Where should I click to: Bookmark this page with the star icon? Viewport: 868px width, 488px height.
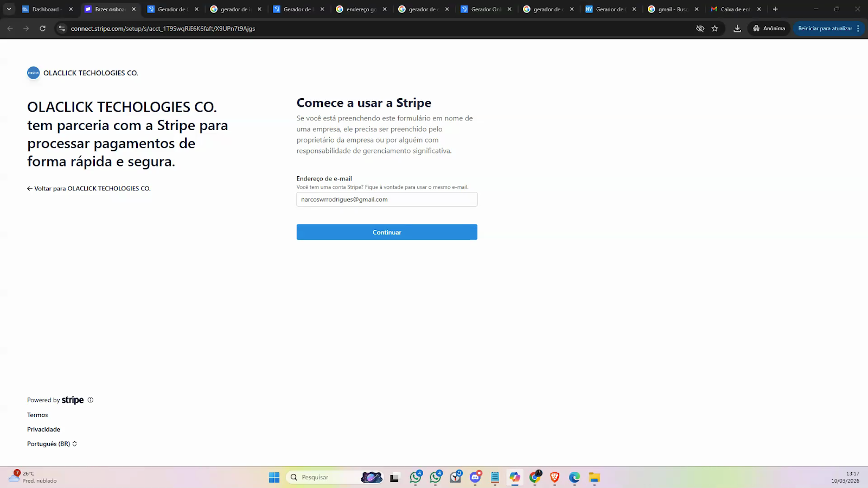click(715, 29)
